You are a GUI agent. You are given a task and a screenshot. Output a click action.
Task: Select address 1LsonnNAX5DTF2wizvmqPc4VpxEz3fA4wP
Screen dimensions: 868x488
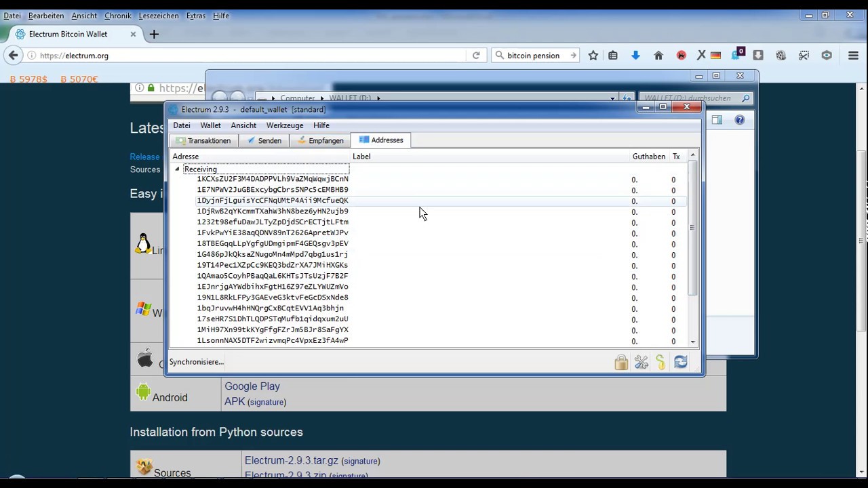pyautogui.click(x=273, y=341)
